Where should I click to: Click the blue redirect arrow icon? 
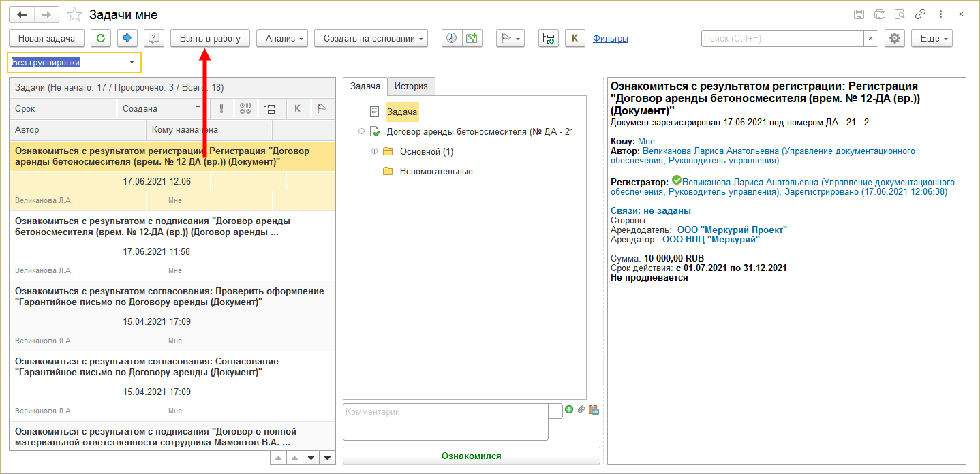click(x=127, y=39)
